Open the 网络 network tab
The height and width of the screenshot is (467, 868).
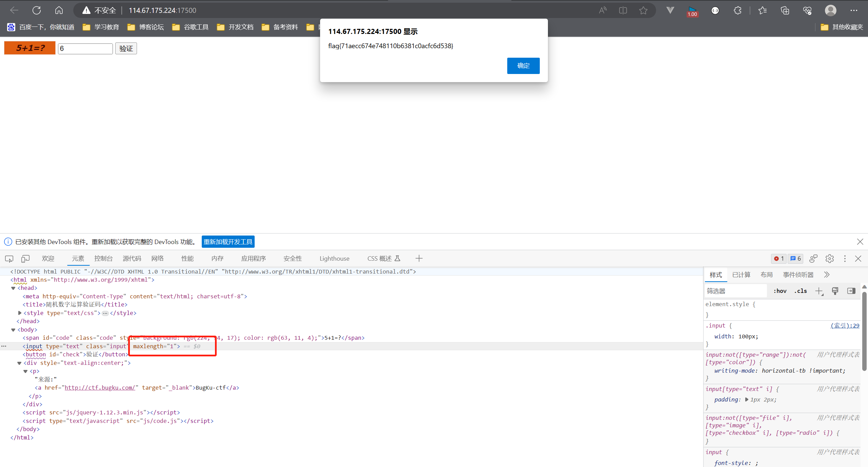point(157,259)
